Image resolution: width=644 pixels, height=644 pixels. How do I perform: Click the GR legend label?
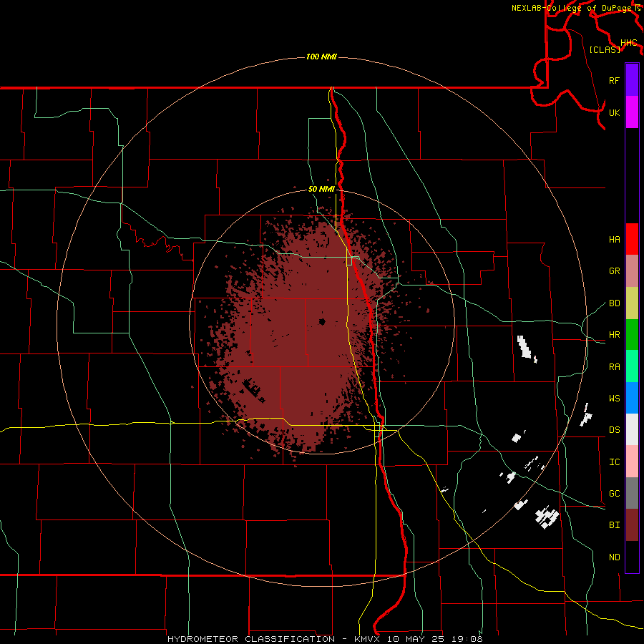[x=614, y=271]
